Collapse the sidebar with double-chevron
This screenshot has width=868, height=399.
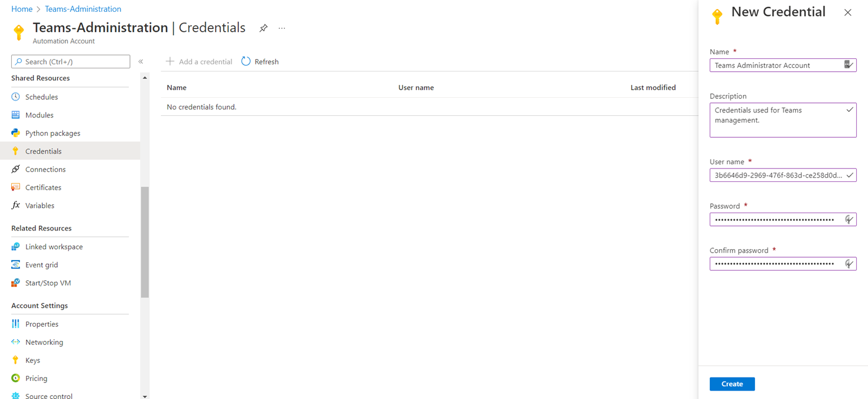[141, 62]
